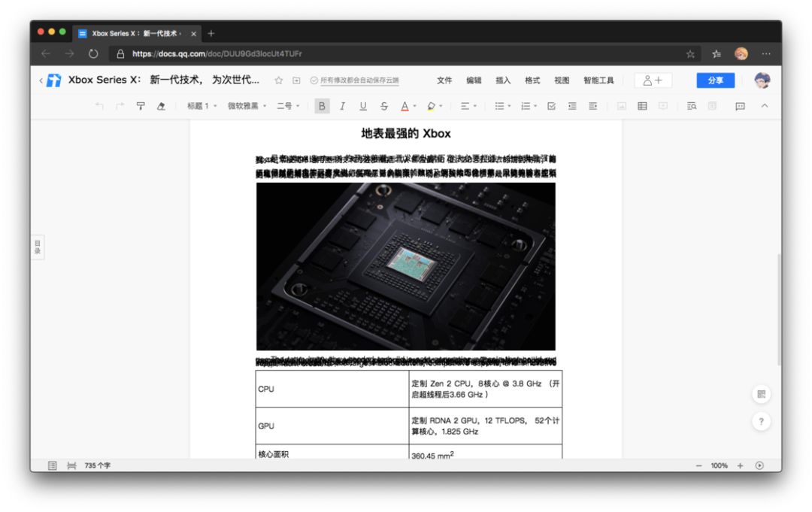Click the insert table icon
Screen dimensions: 812x512
pos(642,106)
